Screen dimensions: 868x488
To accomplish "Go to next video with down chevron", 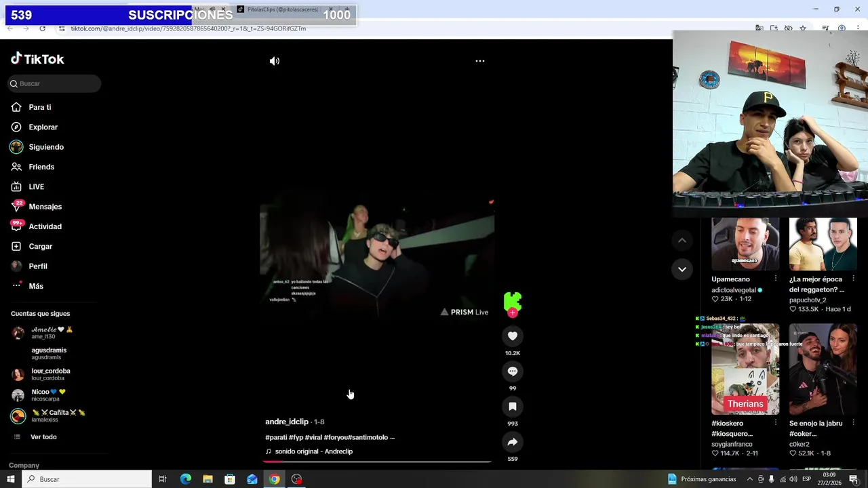I will (x=682, y=269).
